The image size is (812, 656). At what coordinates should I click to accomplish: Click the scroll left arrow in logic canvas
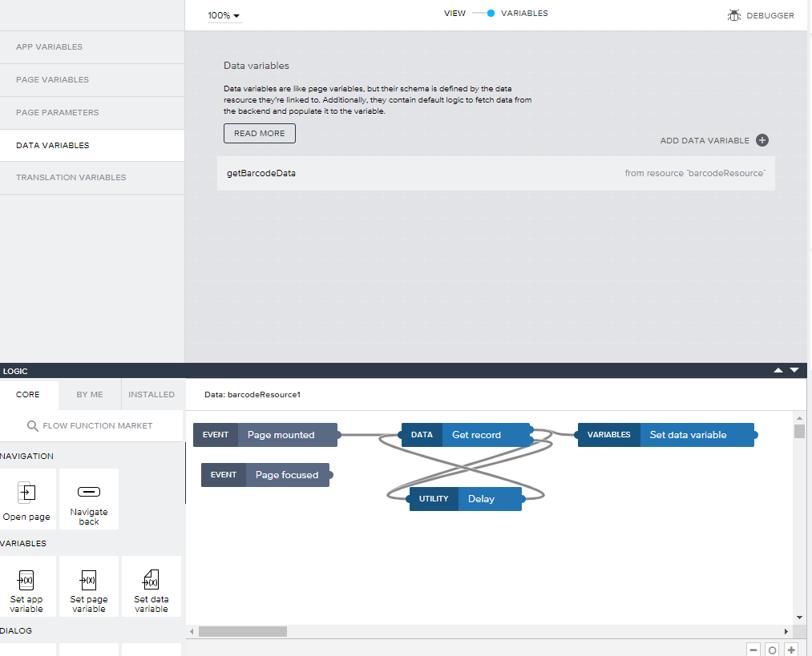point(192,632)
